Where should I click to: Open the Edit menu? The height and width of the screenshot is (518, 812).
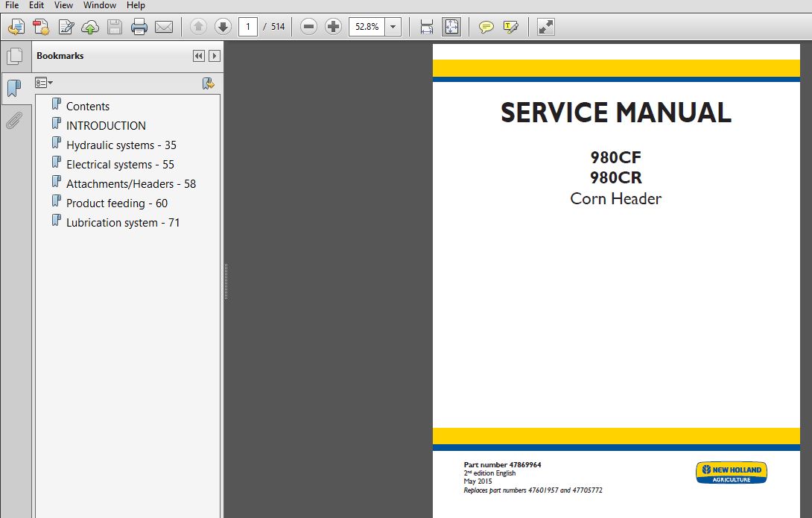tap(37, 5)
